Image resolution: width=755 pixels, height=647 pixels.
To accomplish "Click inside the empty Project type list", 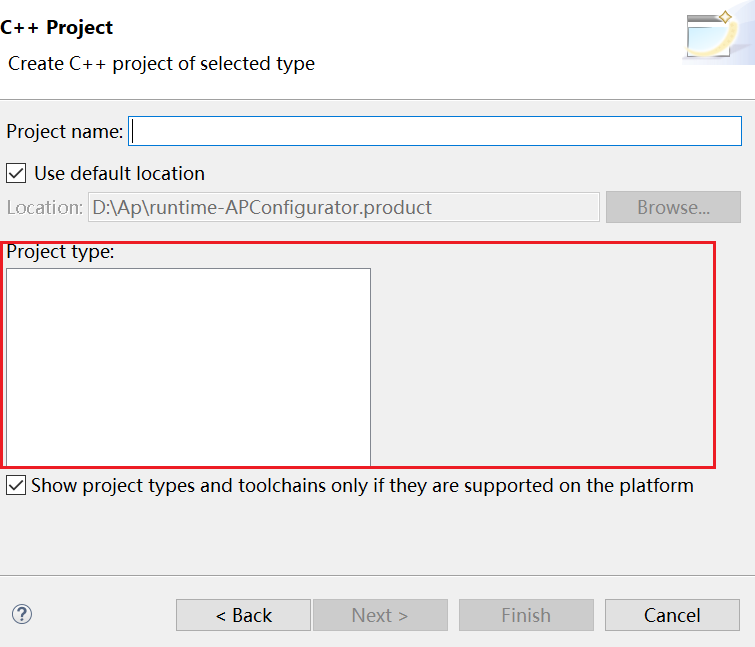I will (188, 367).
